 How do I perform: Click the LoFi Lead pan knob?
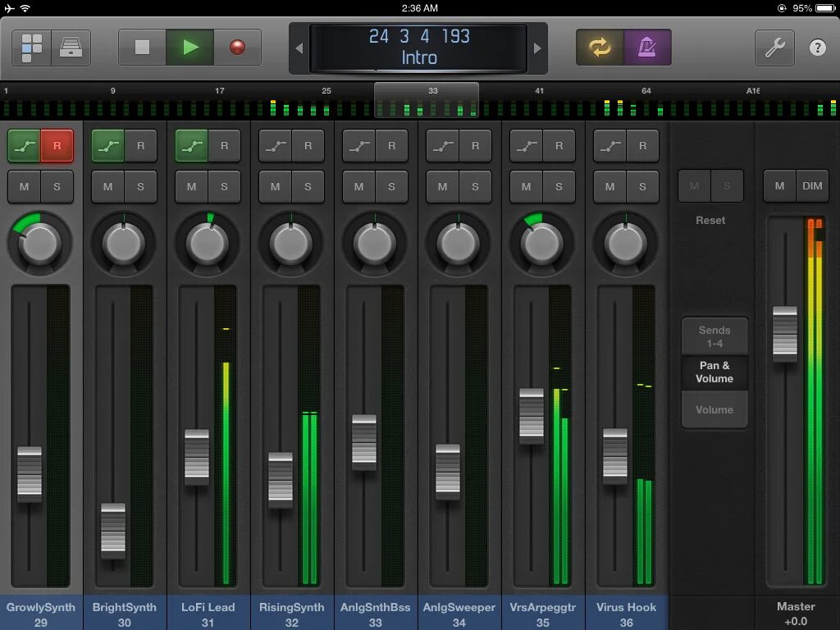pyautogui.click(x=208, y=243)
